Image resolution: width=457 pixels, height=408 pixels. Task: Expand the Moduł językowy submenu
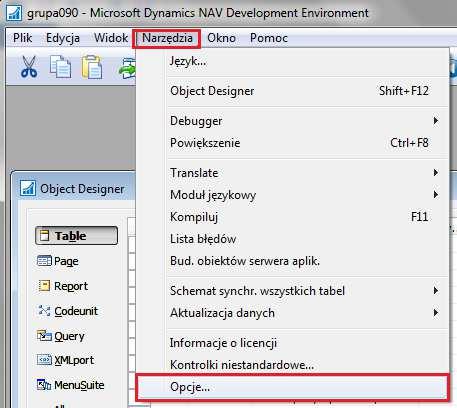point(292,195)
